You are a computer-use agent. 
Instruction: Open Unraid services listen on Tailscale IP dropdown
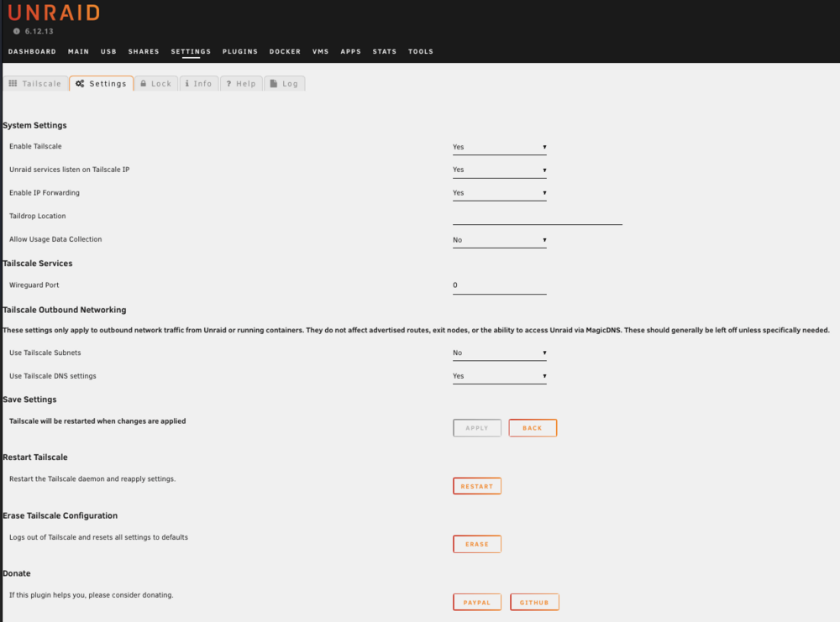499,170
